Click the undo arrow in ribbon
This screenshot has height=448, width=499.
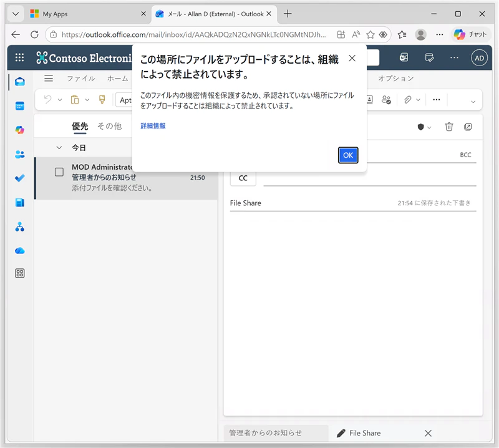pos(48,100)
